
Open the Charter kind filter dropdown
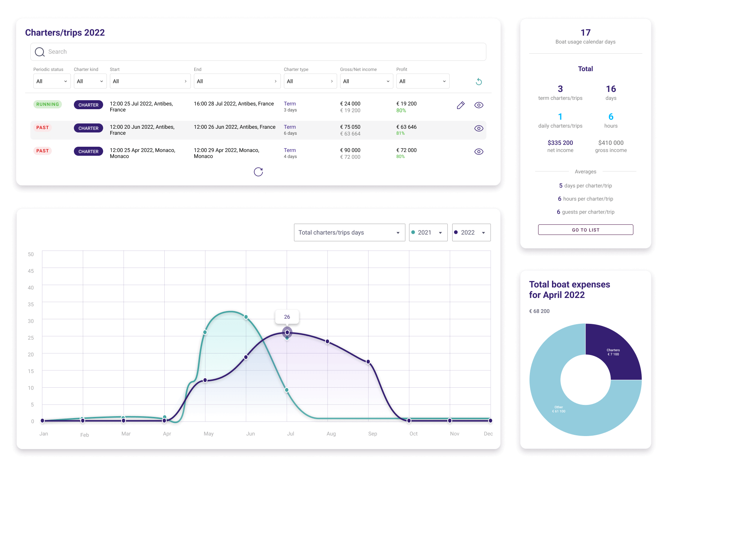pyautogui.click(x=90, y=81)
